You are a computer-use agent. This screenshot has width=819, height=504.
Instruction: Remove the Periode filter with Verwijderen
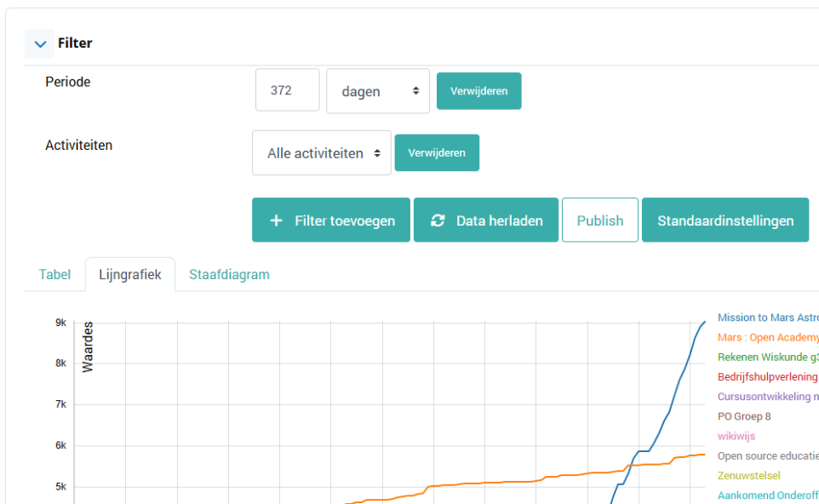click(x=478, y=91)
